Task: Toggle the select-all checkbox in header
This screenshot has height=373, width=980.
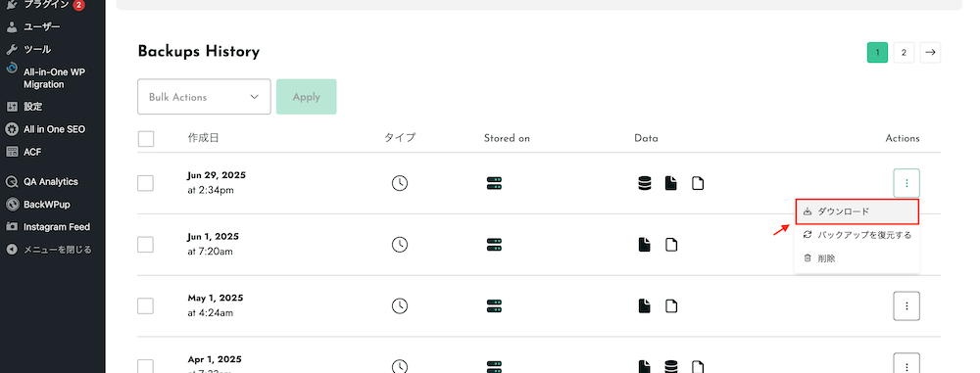Action: click(146, 139)
